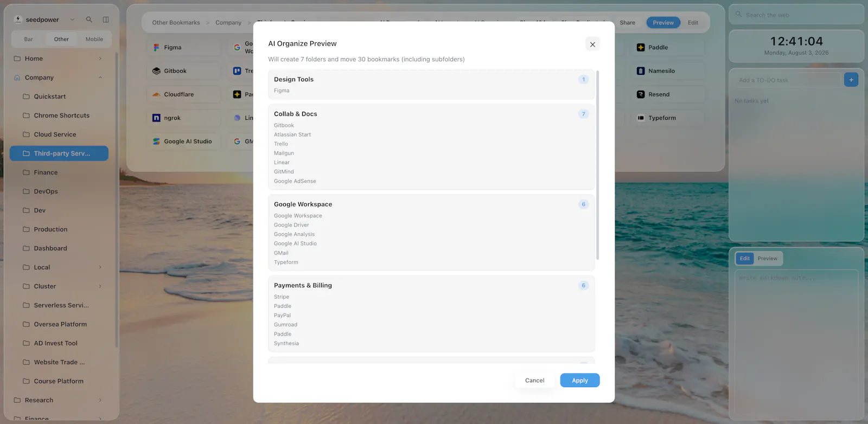Close the AI Organize Preview dialog

592,44
